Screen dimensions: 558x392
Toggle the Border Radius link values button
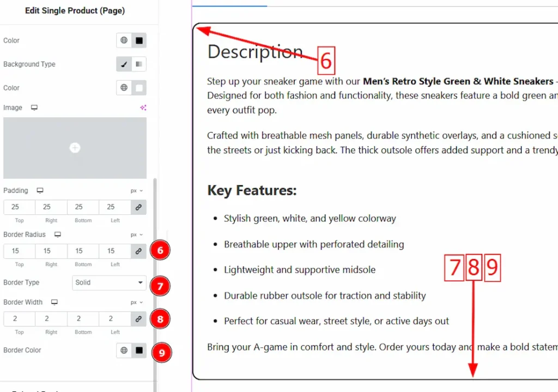(x=138, y=251)
